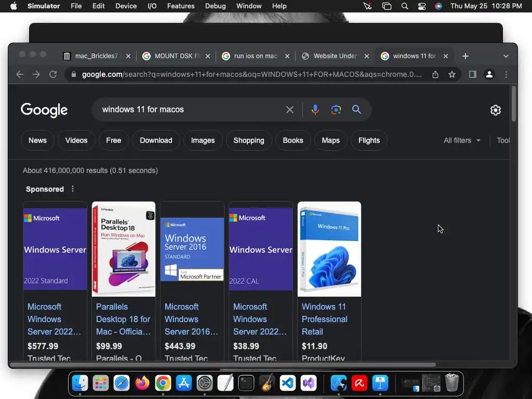Image resolution: width=532 pixels, height=399 pixels.
Task: Open Siri in the menu bar
Action: coord(438,6)
